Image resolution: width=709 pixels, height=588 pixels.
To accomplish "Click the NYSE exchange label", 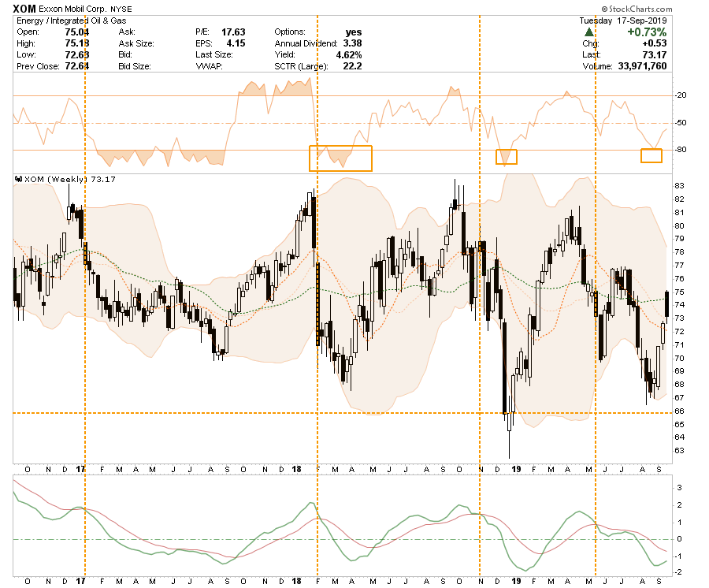I will coord(121,9).
